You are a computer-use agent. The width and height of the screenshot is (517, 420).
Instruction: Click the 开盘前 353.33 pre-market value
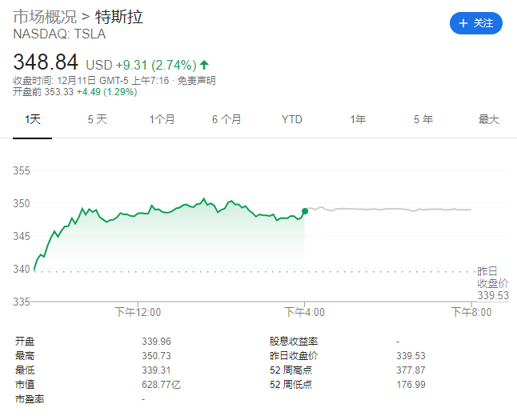43,92
